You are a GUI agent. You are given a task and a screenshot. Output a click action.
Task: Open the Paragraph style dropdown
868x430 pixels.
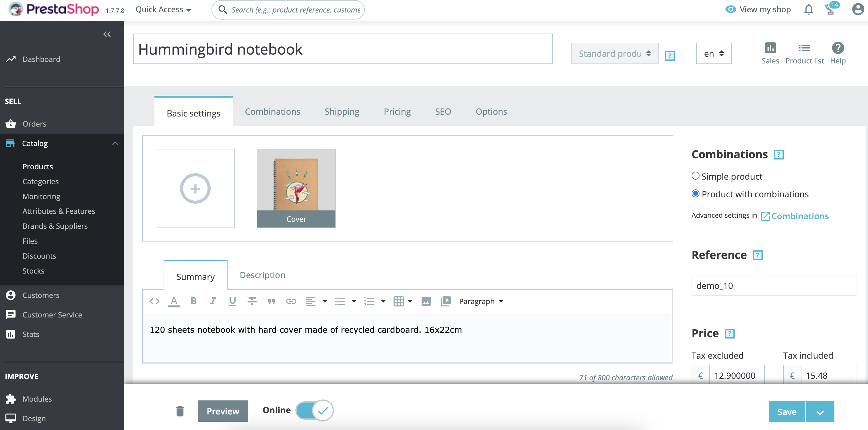480,301
